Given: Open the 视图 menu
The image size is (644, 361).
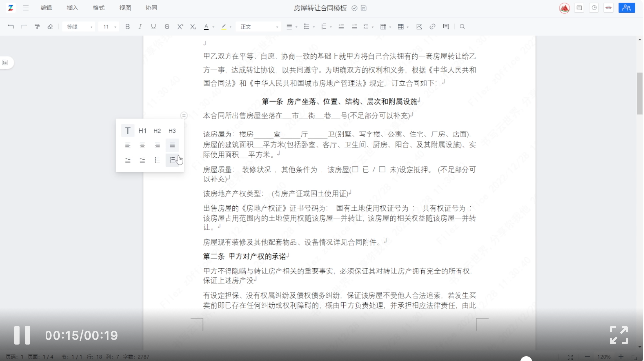Looking at the screenshot, I should (x=125, y=8).
